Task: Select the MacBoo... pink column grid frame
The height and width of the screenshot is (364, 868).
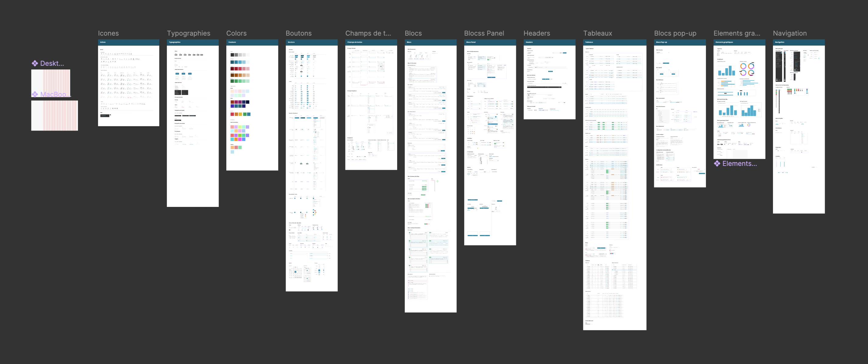Action: point(55,115)
